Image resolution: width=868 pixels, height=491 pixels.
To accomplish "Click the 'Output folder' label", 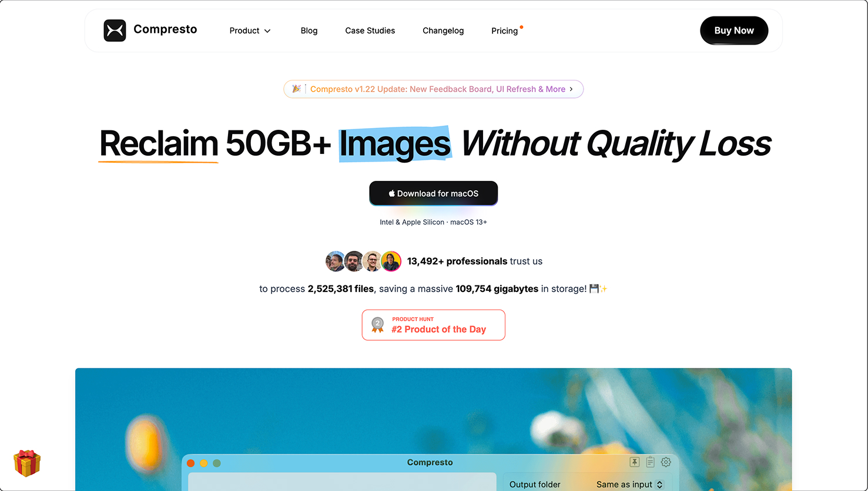I will point(535,485).
